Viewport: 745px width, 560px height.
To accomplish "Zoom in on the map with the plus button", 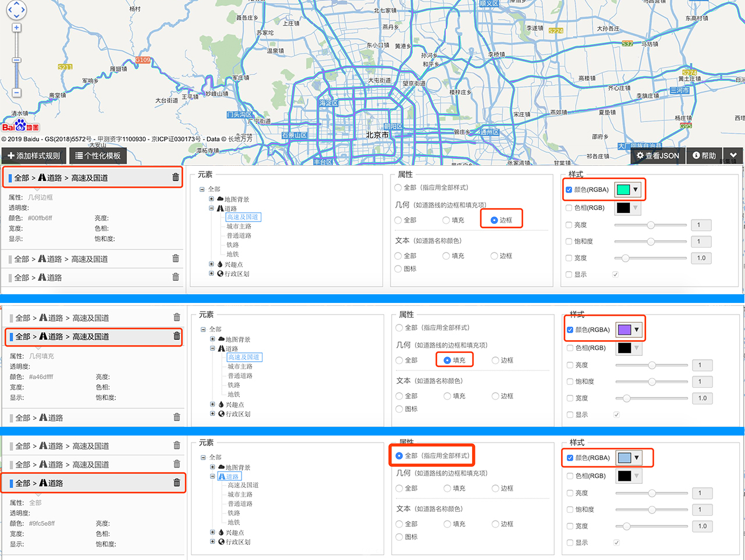I will coord(16,27).
